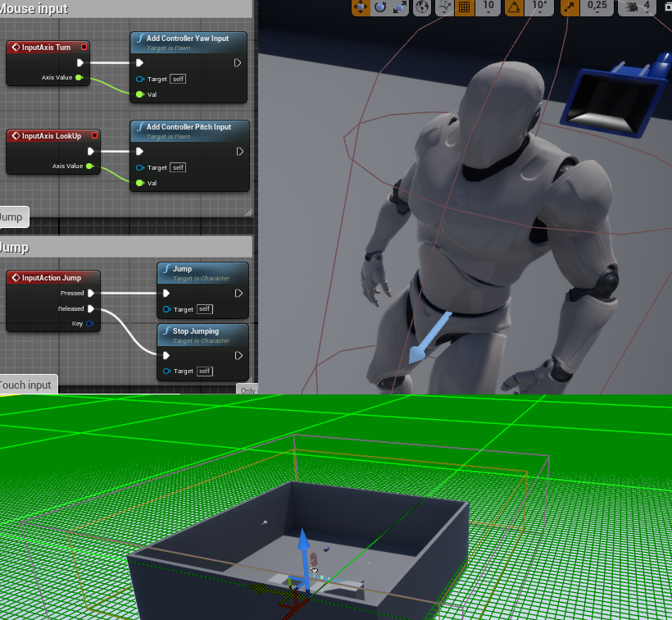This screenshot has height=620, width=672.
Task: Select the InputAxis LookUp node title
Action: 52,136
